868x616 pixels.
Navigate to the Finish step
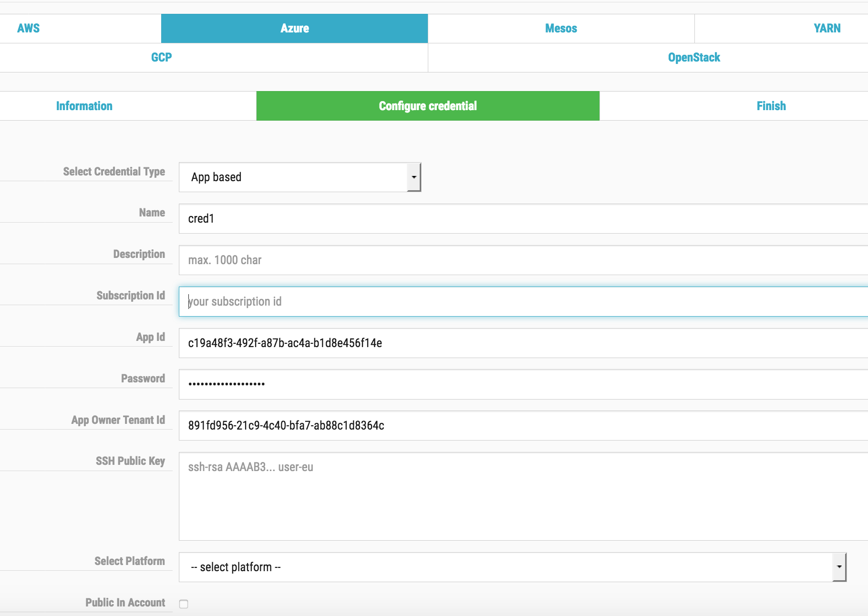pyautogui.click(x=771, y=106)
